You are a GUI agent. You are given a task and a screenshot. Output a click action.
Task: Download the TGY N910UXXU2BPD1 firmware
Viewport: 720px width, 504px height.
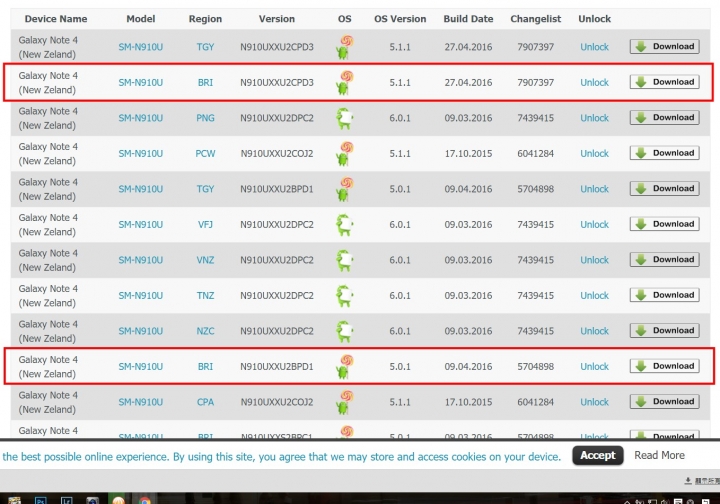[x=664, y=188]
